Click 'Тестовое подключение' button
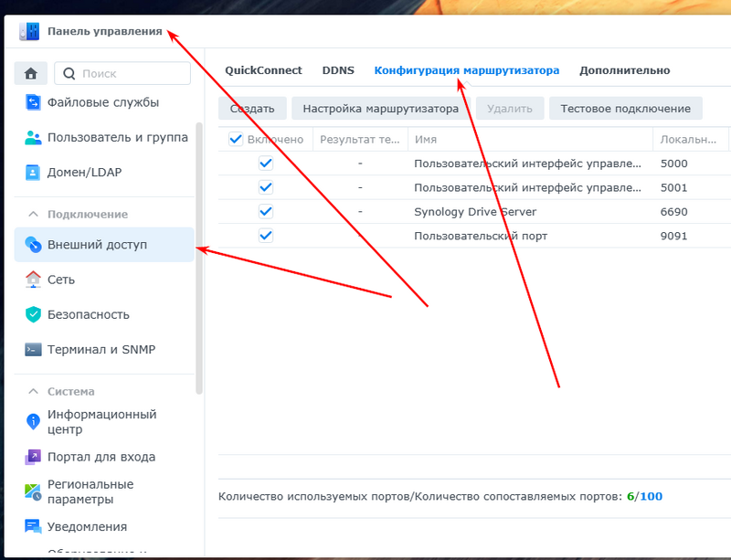Viewport: 731px width, 560px height. [625, 109]
